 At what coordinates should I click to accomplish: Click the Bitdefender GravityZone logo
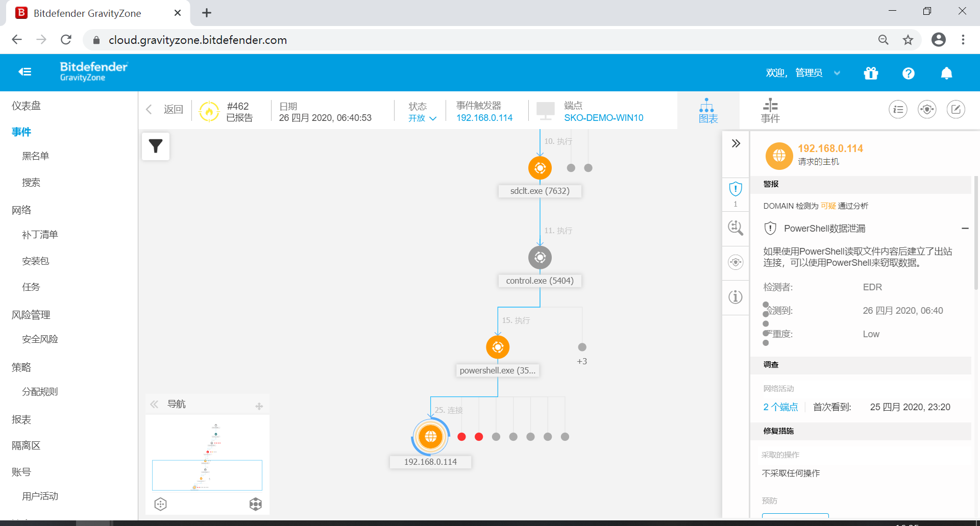pyautogui.click(x=94, y=71)
